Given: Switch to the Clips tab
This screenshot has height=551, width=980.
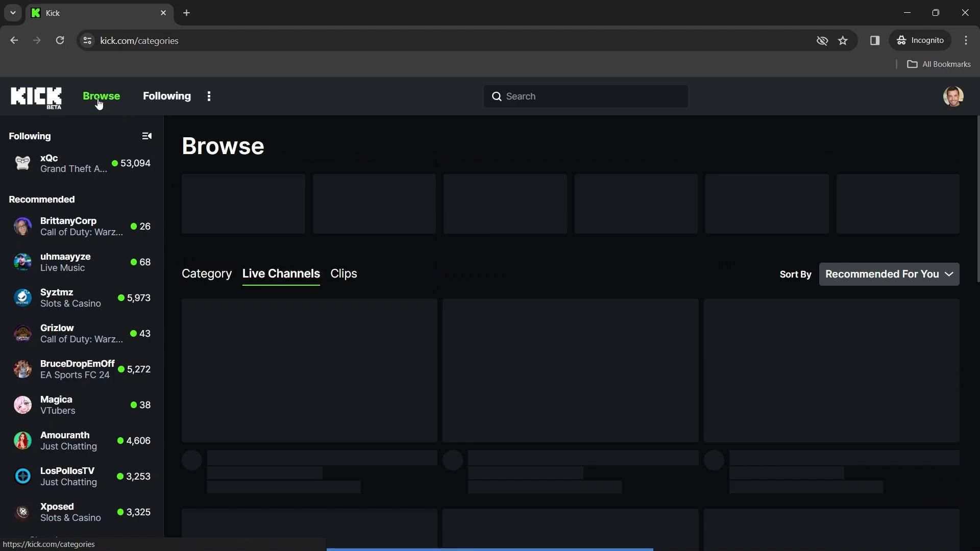Looking at the screenshot, I should tap(344, 274).
